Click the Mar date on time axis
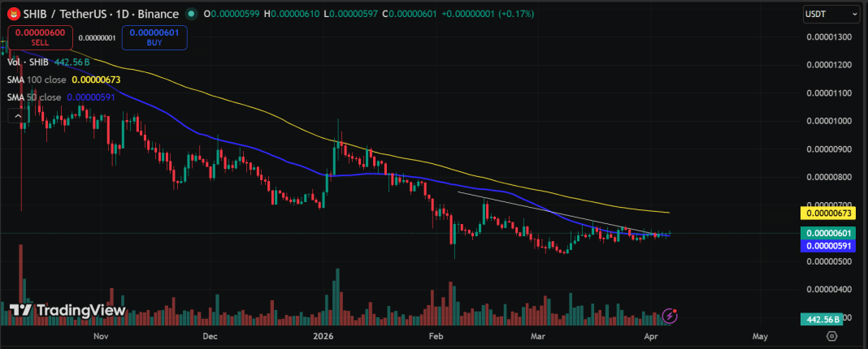The height and width of the screenshot is (349, 868). click(537, 336)
